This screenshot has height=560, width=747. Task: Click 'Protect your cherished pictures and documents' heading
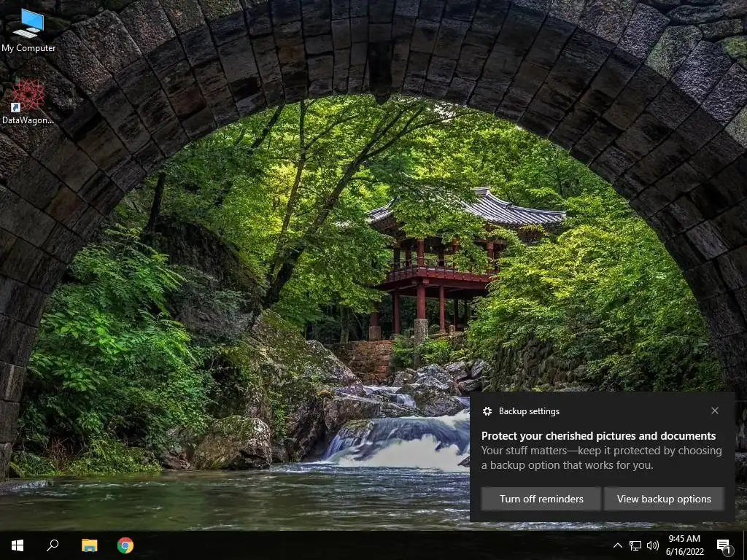[598, 436]
